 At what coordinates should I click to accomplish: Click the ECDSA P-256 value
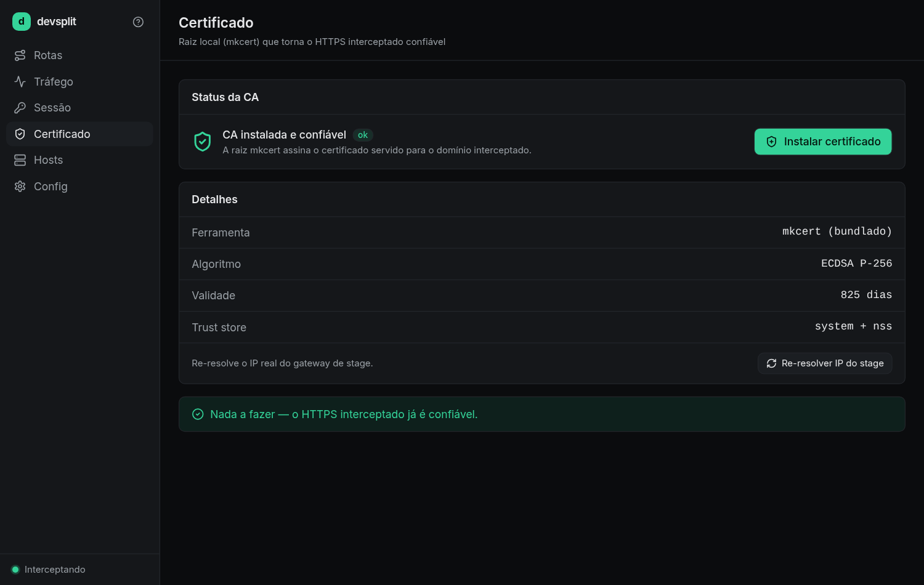(856, 264)
